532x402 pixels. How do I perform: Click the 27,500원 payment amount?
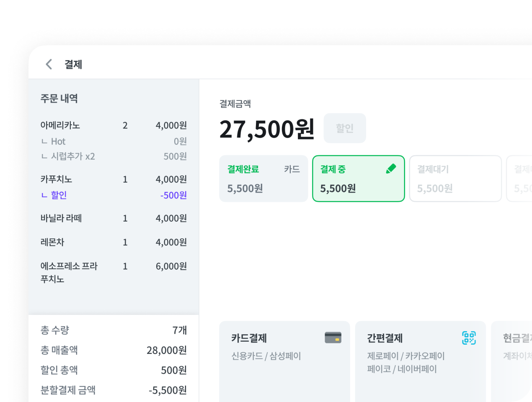pyautogui.click(x=267, y=129)
